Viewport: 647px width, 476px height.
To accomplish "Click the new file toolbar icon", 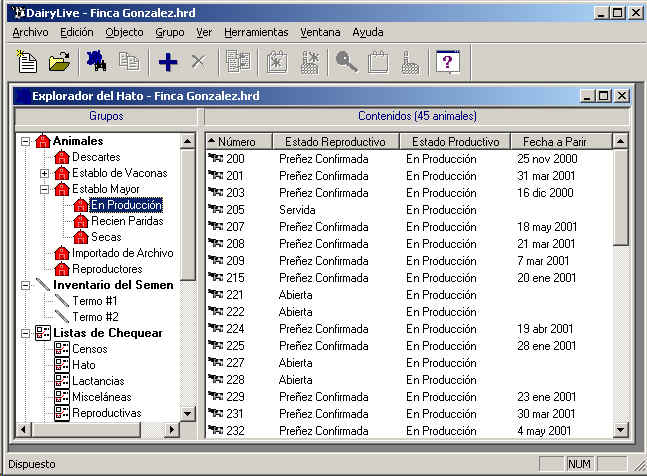I will coord(28,62).
